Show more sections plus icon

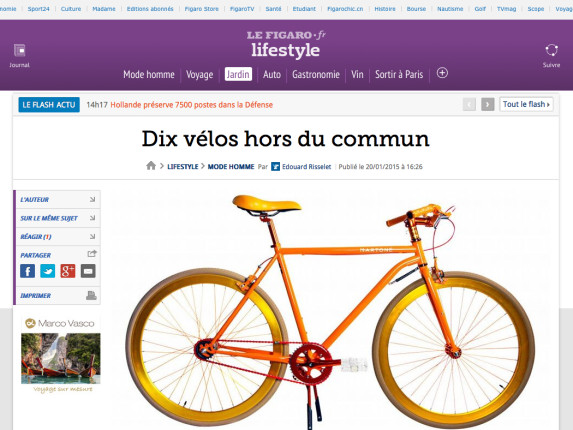[442, 73]
